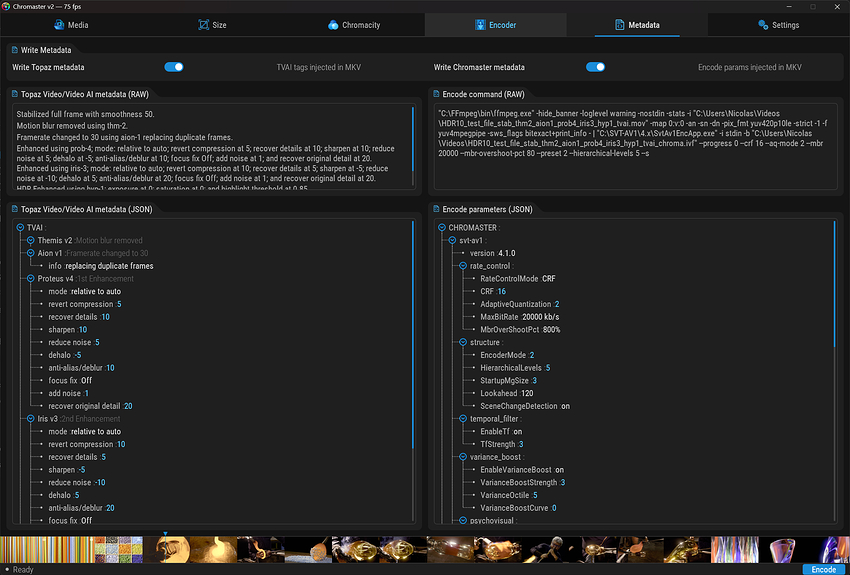Disable the Write Topaz metadata switch

tap(174, 67)
